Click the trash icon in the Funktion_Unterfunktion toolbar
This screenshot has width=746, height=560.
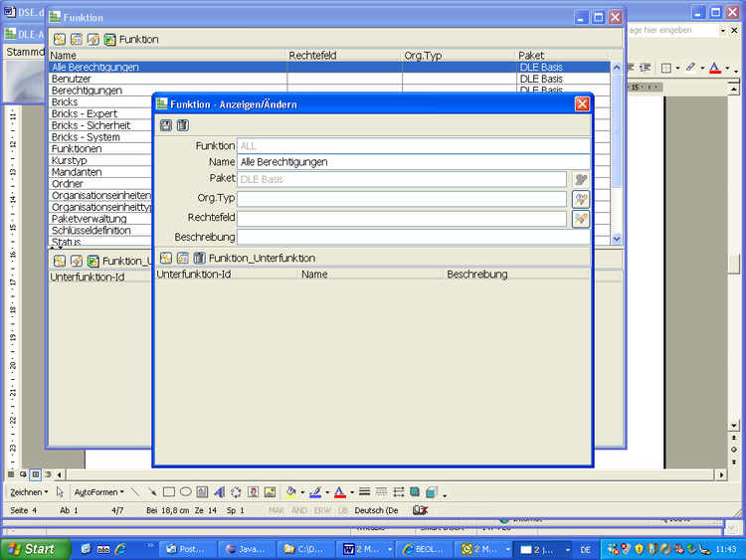pos(199,258)
